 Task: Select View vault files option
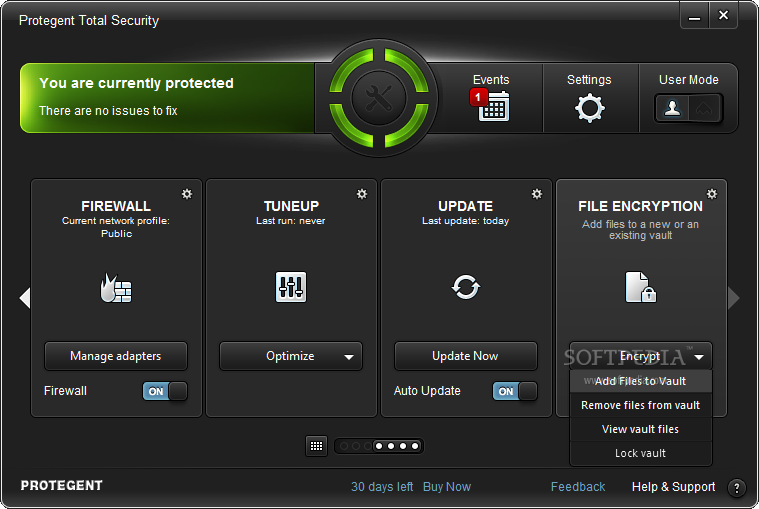coord(640,429)
